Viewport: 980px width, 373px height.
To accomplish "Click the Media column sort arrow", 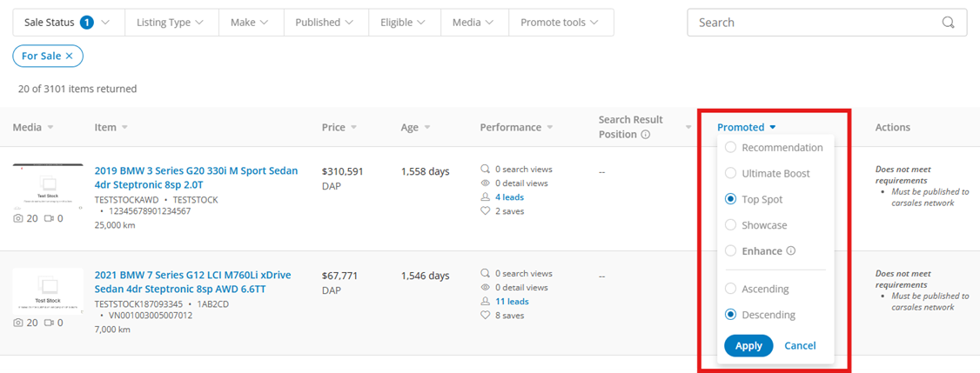I will pyautogui.click(x=50, y=128).
